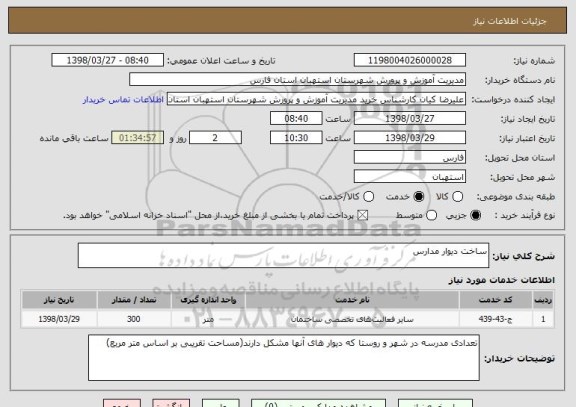This screenshot has width=576, height=407.
Task: Click service code cell ج-43-439
Action: [496, 319]
